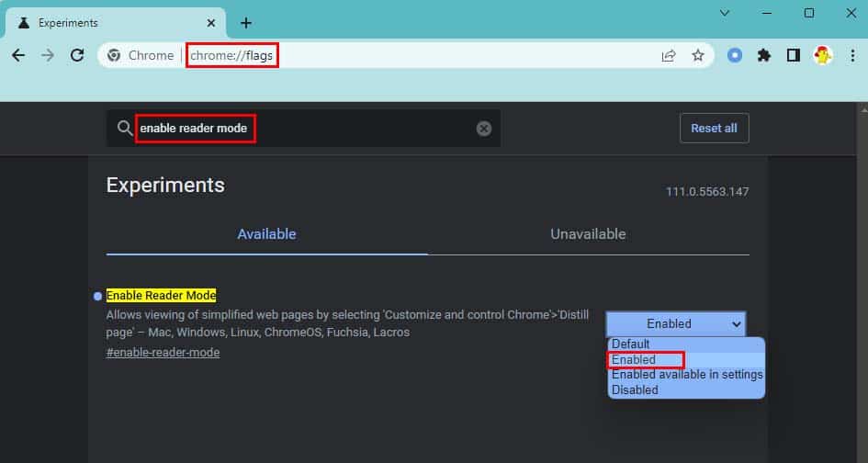Screen dimensions: 868x463
Task: Open the Extensions puzzle piece menu
Action: click(x=764, y=55)
